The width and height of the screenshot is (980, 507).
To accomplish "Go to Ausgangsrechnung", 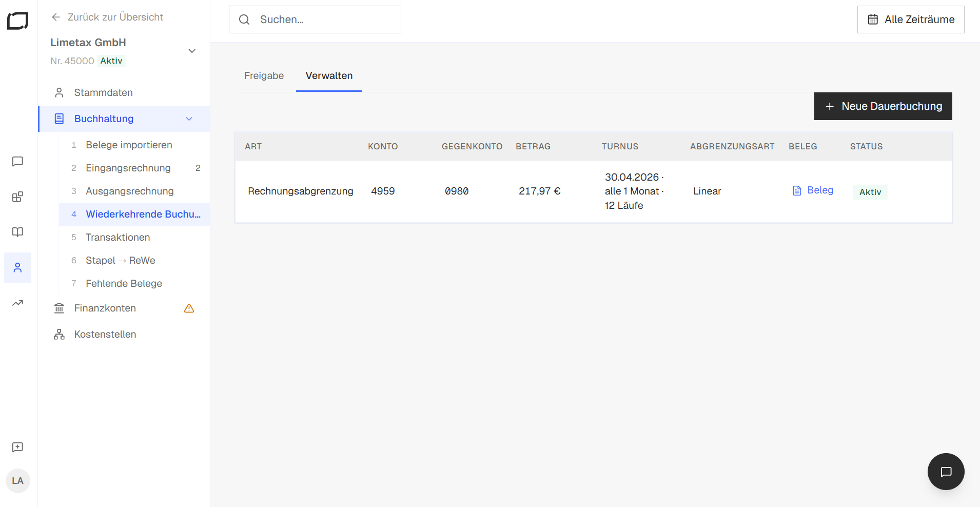I will point(134,191).
